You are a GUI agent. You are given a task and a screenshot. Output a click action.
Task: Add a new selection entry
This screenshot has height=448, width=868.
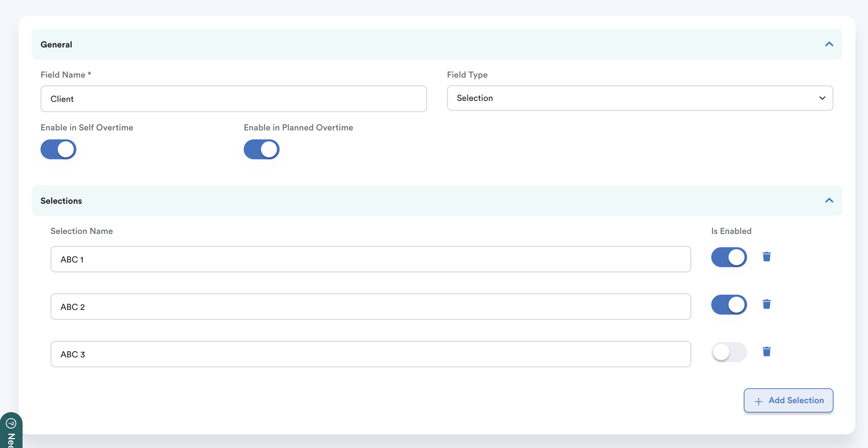[x=788, y=401]
